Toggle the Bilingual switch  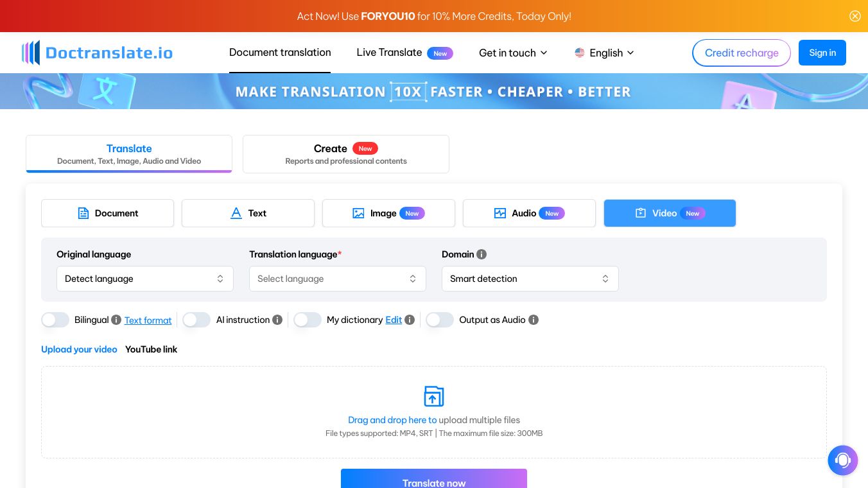click(x=55, y=320)
